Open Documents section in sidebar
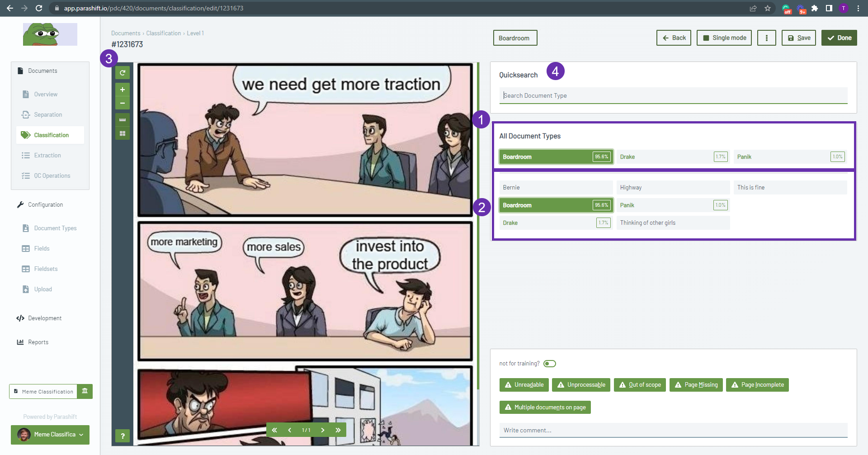Viewport: 868px width, 455px height. [x=42, y=71]
